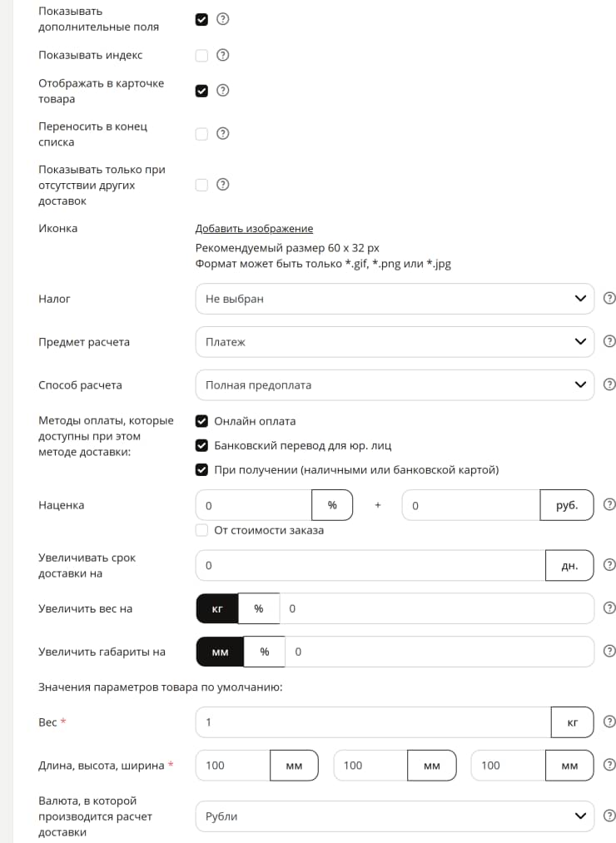Open help icon for Показывать дополнительные поля
The width and height of the screenshot is (616, 843).
tap(222, 19)
